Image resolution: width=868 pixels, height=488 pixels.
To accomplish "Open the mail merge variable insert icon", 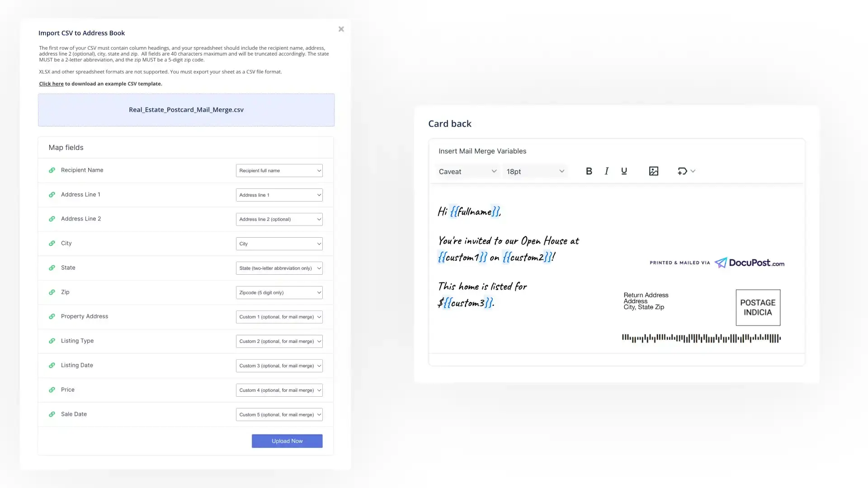I will tap(682, 171).
